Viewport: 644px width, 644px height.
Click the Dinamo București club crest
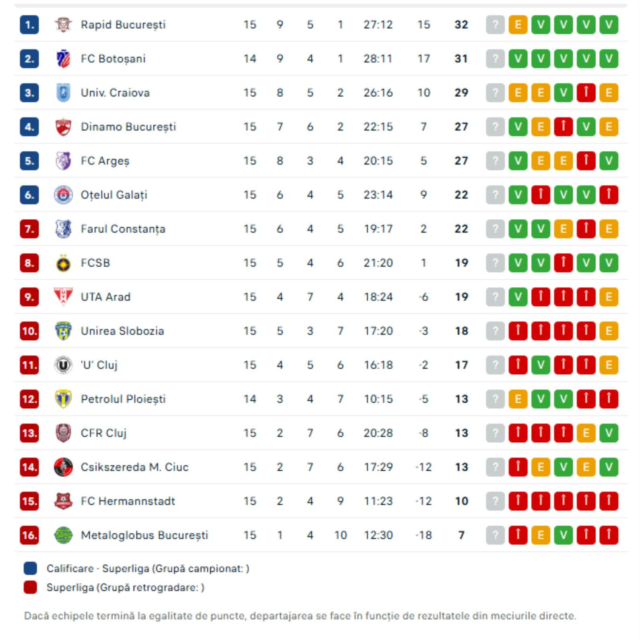pos(63,127)
